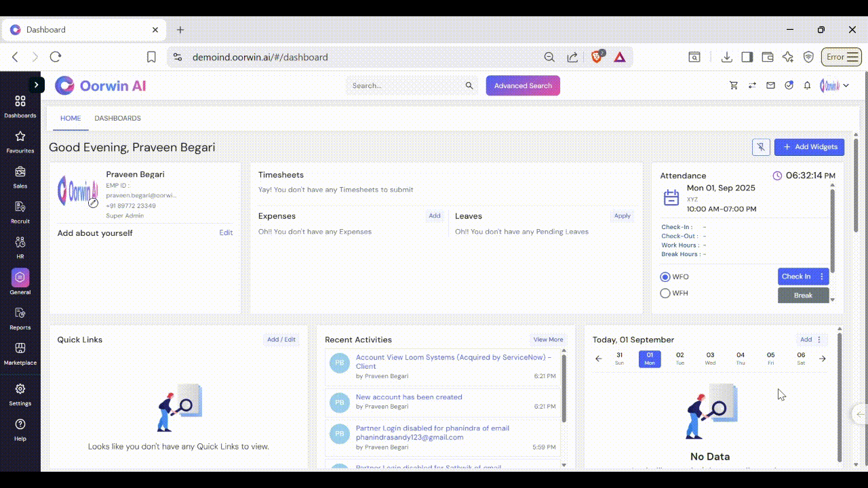Click the Break button
The height and width of the screenshot is (488, 868).
click(803, 296)
